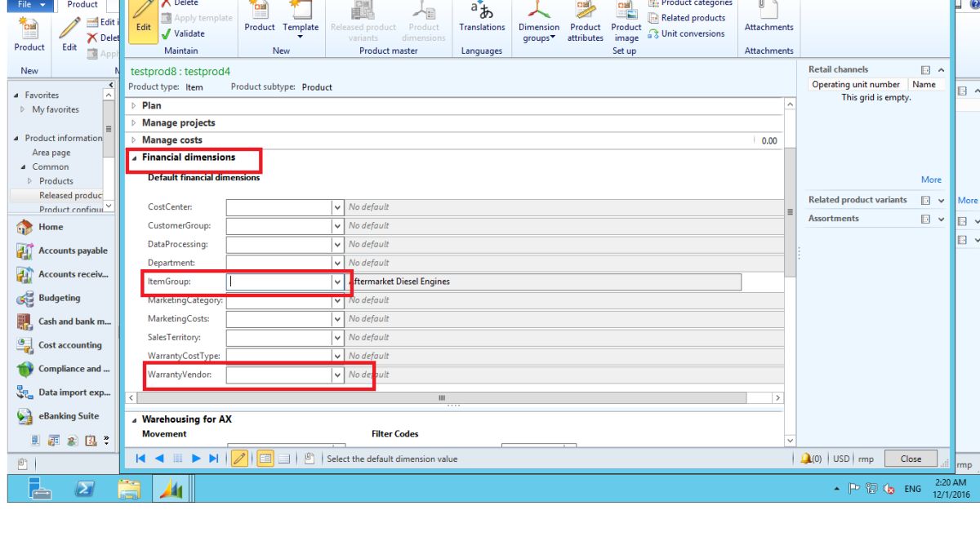This screenshot has height=550, width=980.
Task: Open File Explorer from the taskbar
Action: (128, 488)
